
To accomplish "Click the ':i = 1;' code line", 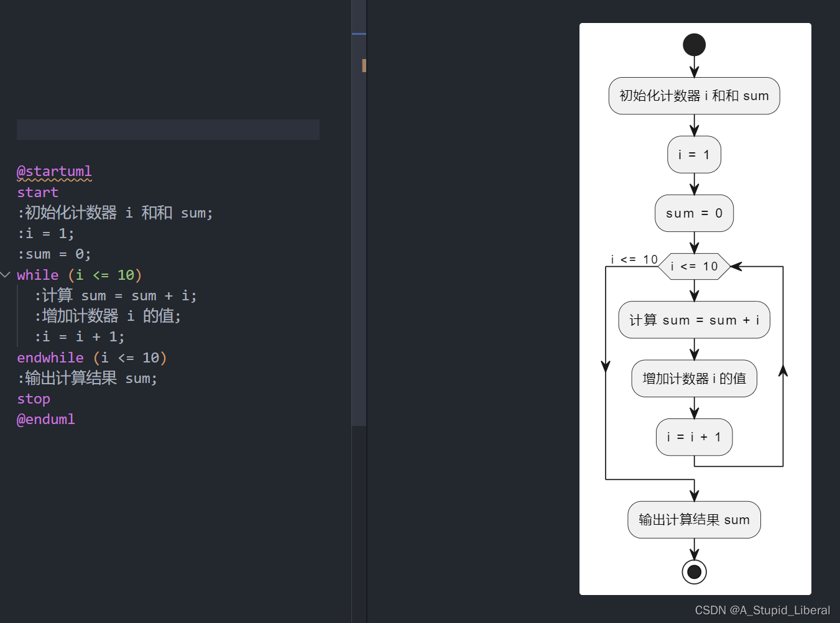I will 46,234.
